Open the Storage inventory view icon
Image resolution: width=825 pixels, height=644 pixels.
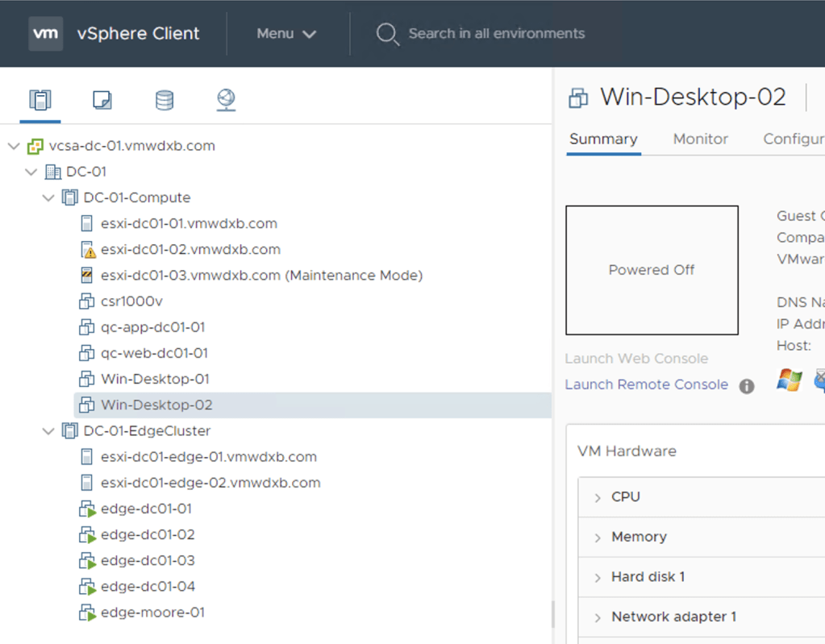(164, 100)
